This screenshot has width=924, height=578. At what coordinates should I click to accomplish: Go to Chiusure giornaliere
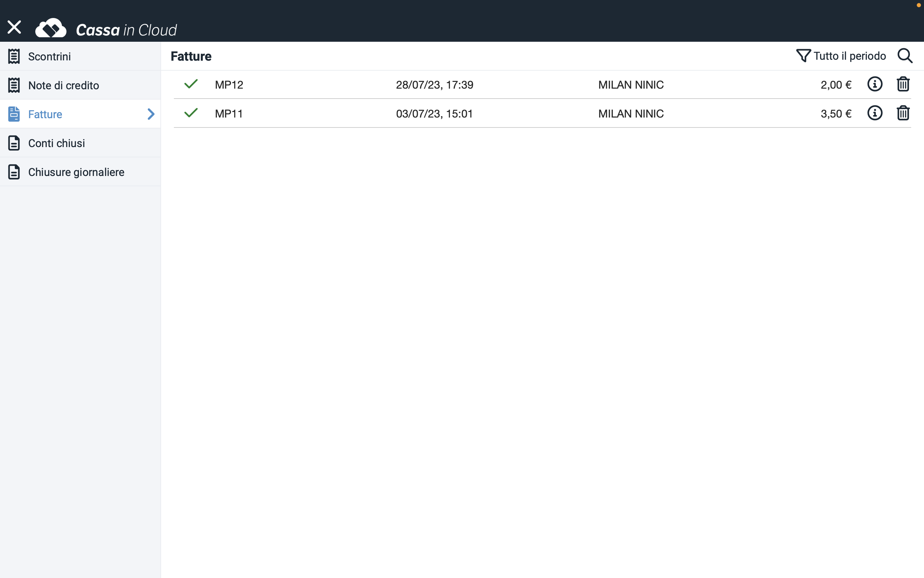(80, 172)
